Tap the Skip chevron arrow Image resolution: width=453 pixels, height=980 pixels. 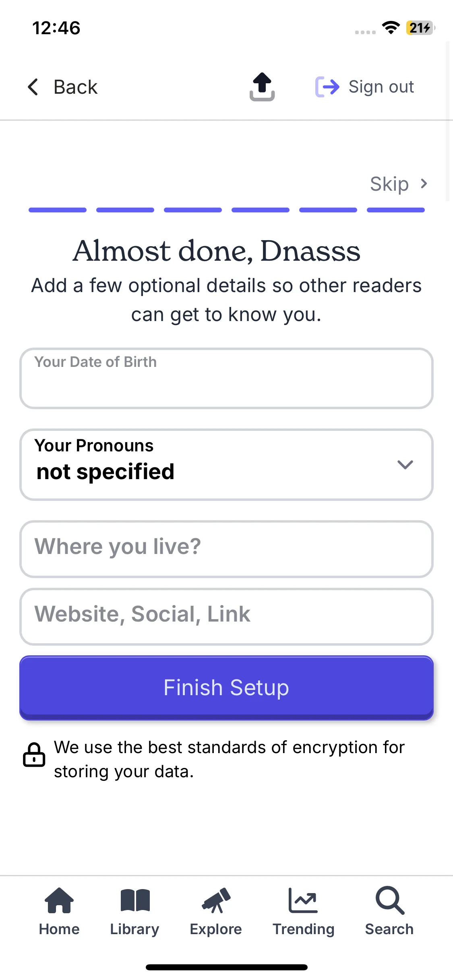pos(424,184)
